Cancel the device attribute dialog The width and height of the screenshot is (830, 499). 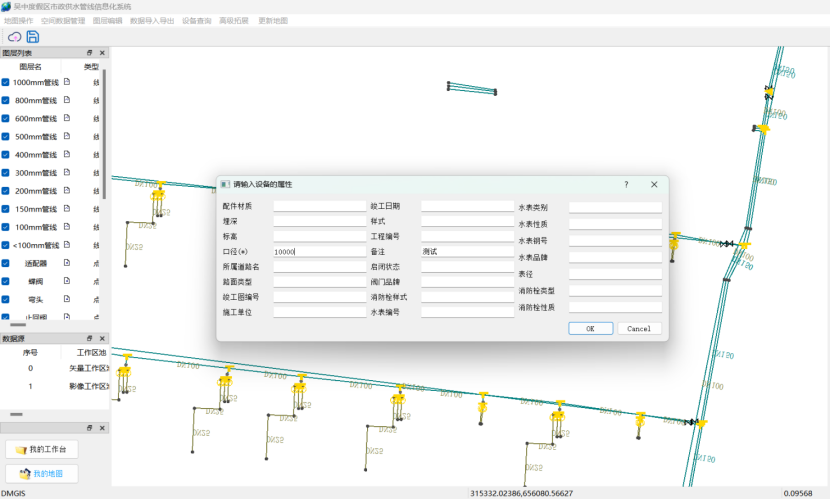(639, 328)
